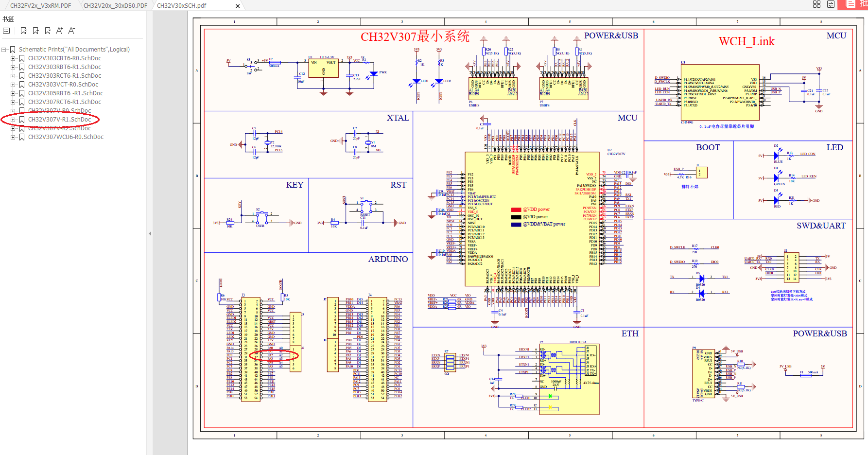Jump to CH32V303RBT6-R1.SchDoc bookmark
Viewport: 868px width, 455px height.
(x=65, y=67)
